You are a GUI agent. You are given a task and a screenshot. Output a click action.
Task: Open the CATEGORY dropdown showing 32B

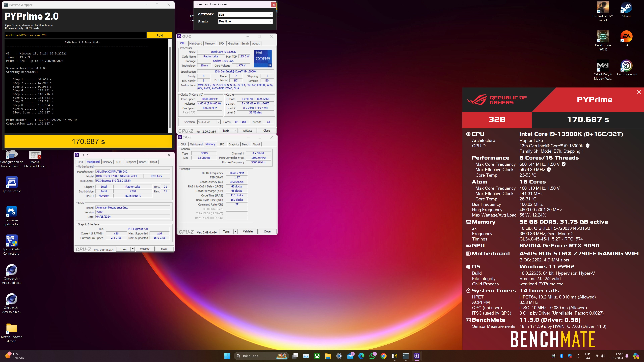pyautogui.click(x=245, y=14)
